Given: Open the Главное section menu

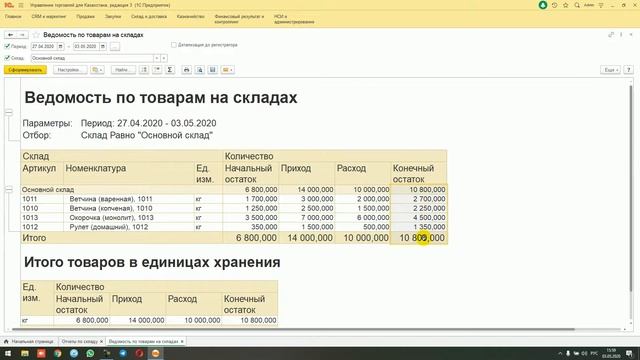Looking at the screenshot, I should [13, 17].
